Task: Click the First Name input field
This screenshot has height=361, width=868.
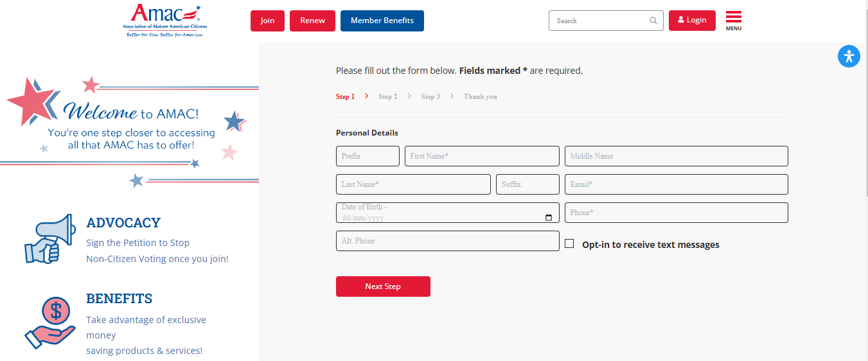Action: point(482,156)
